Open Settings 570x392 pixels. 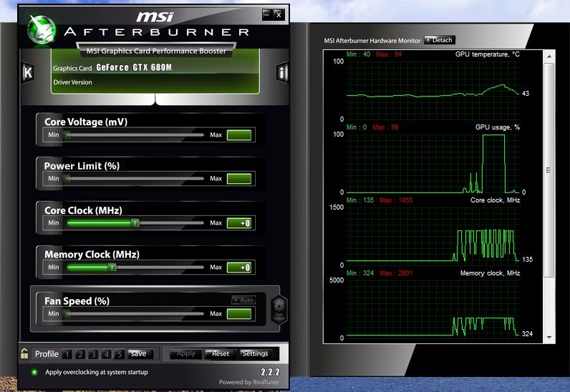[255, 354]
